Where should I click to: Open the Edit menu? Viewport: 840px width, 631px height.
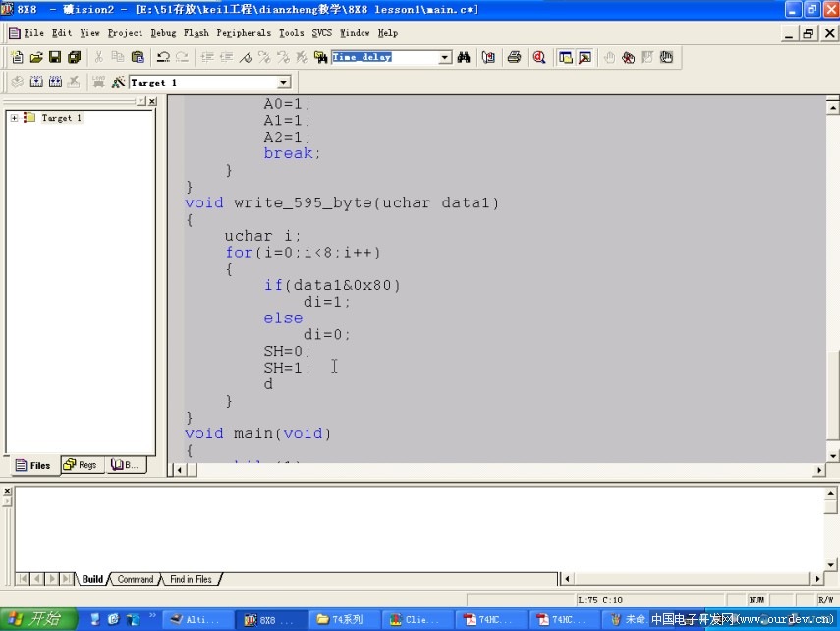62,33
